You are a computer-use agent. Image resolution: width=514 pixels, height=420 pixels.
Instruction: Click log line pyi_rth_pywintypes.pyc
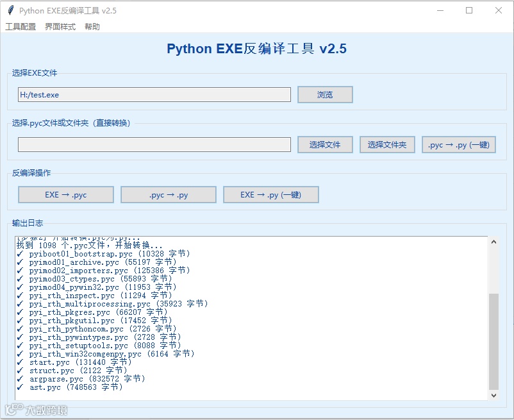pyautogui.click(x=99, y=337)
